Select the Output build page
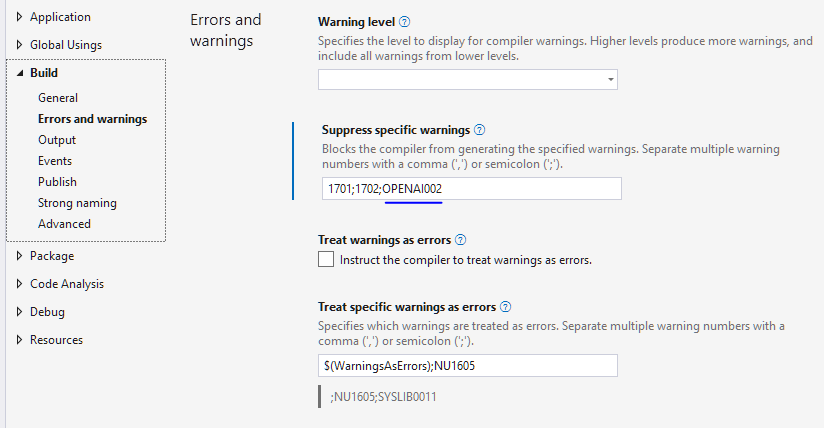 point(57,140)
